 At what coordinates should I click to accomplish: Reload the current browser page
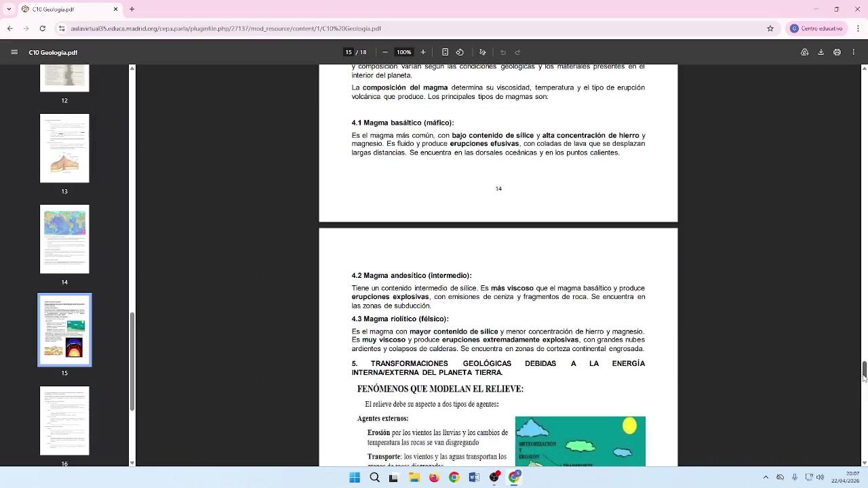point(43,28)
